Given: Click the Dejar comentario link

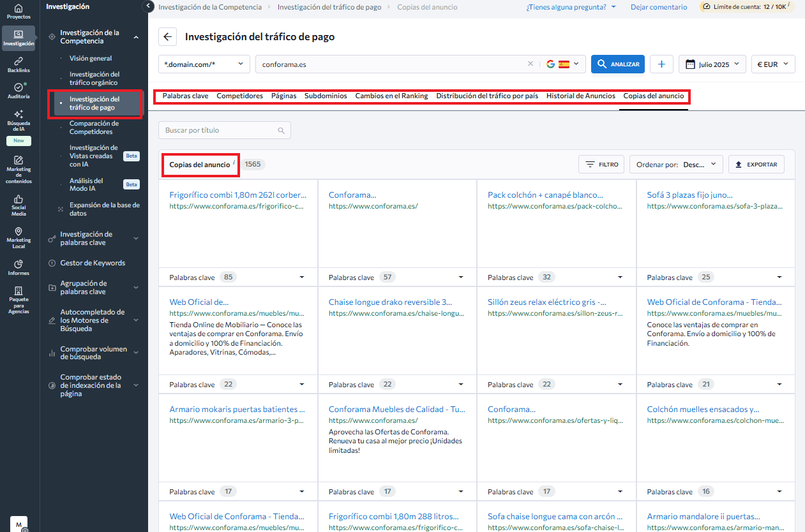Looking at the screenshot, I should click(x=659, y=7).
